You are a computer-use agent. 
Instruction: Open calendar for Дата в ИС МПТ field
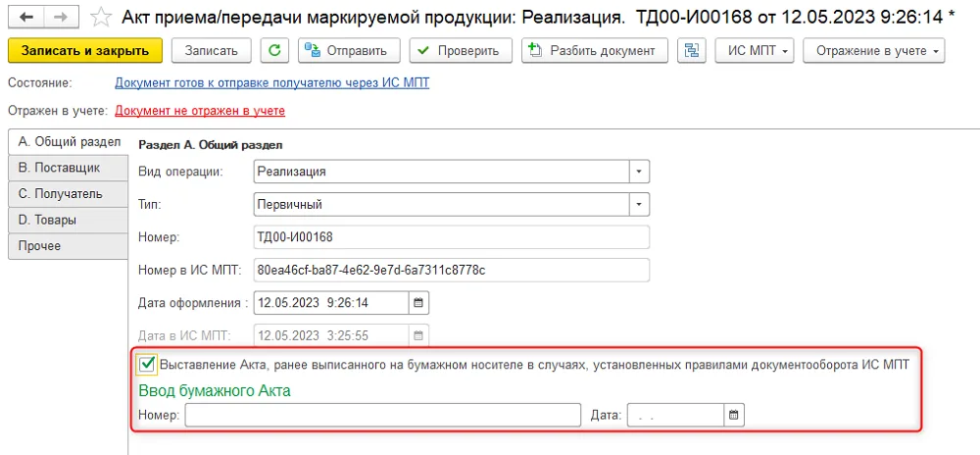click(418, 335)
